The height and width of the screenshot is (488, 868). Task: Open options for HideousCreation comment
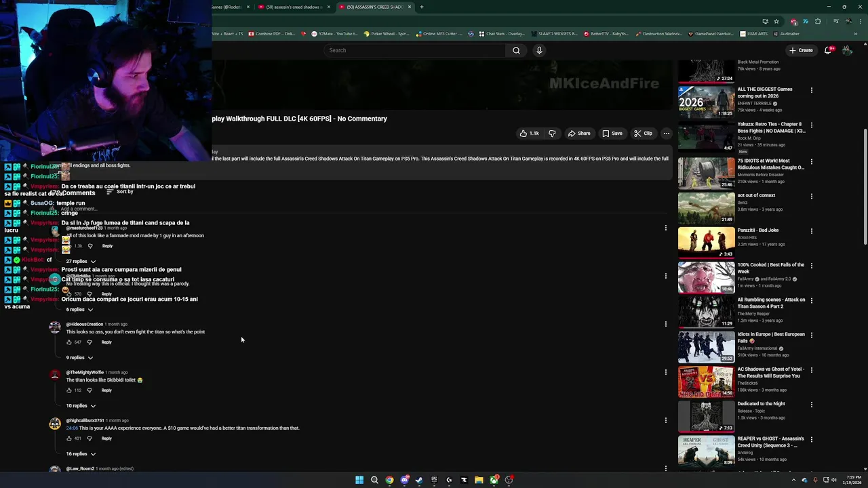pyautogui.click(x=665, y=324)
